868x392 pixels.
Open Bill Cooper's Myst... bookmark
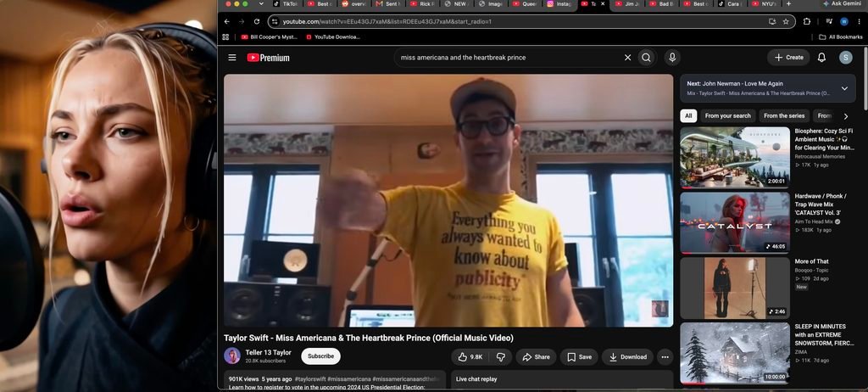click(270, 37)
